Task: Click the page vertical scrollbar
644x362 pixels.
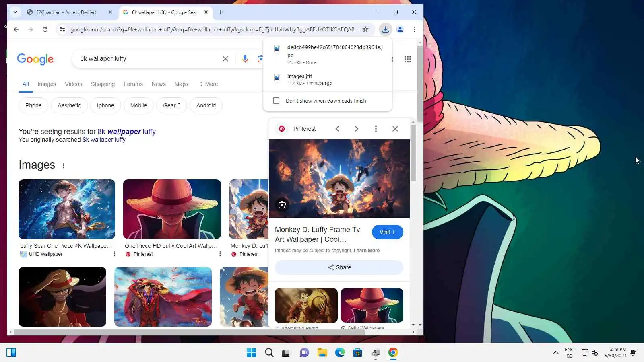Action: click(420, 84)
